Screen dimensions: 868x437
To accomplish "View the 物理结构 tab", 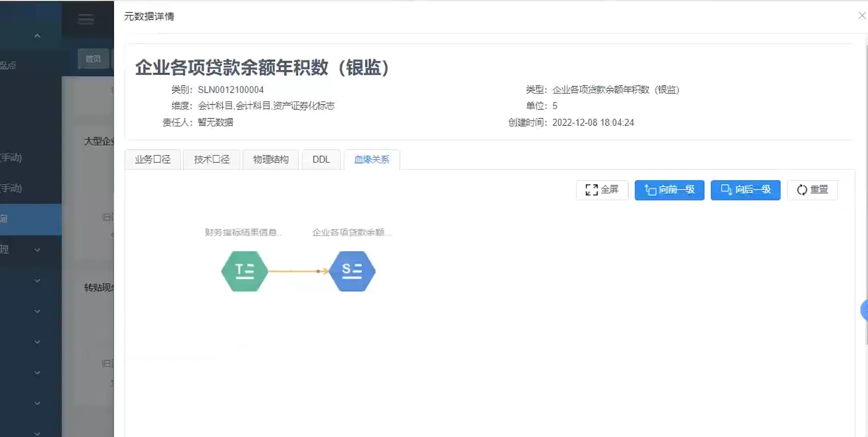I will tap(270, 159).
